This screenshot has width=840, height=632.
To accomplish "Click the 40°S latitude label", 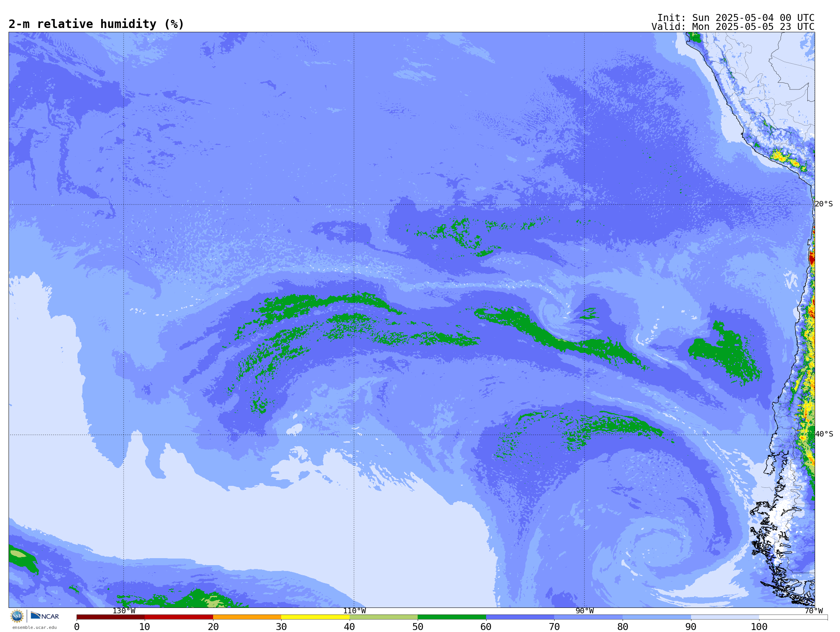I will tap(824, 434).
